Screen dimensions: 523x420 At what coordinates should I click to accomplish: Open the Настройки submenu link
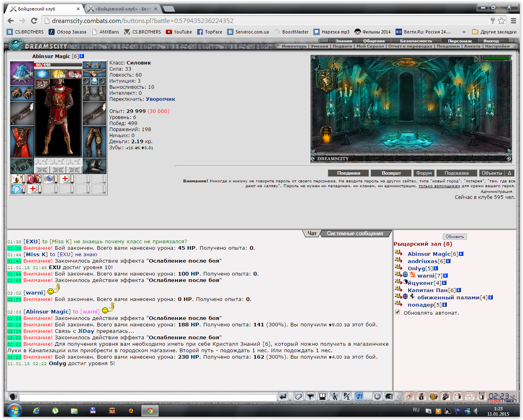pyautogui.click(x=497, y=46)
